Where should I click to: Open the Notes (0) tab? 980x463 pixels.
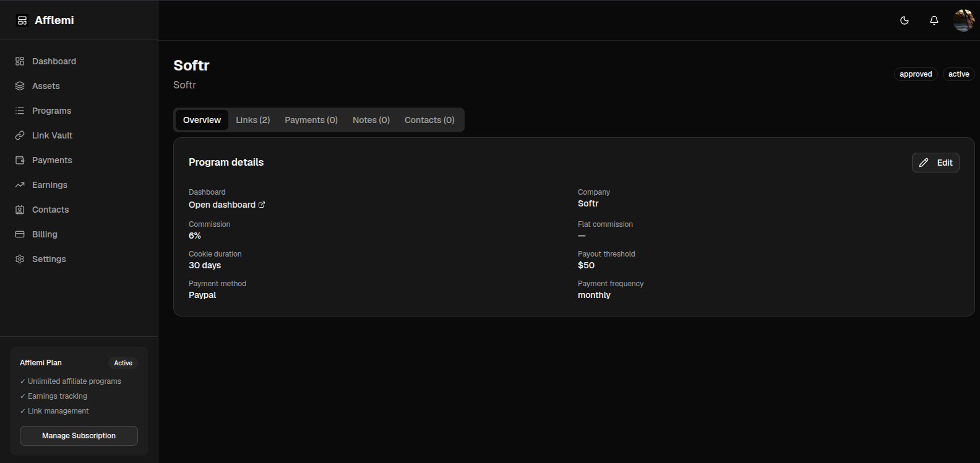pyautogui.click(x=371, y=120)
